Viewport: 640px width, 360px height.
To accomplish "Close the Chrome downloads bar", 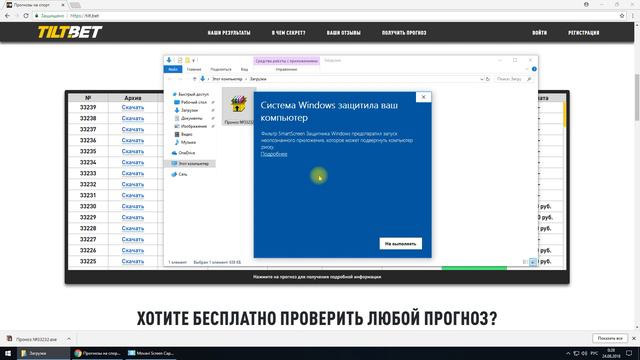I will point(634,339).
